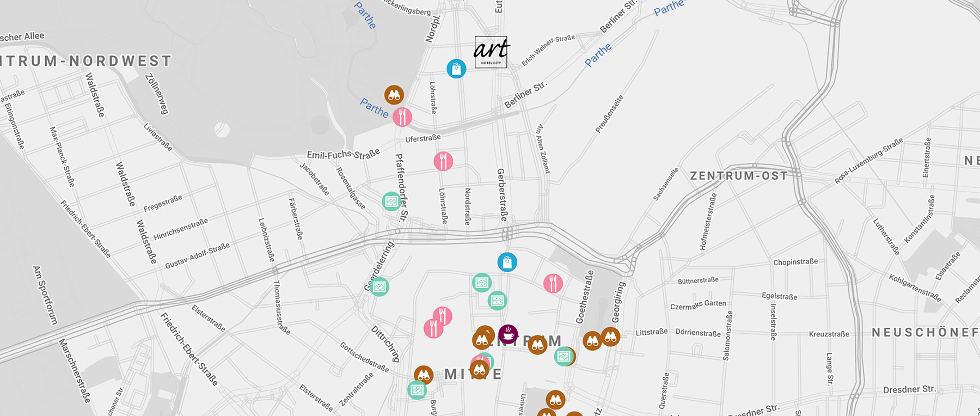
Task: Select upper restaurant marker near Dittrichring
Action: 443,315
